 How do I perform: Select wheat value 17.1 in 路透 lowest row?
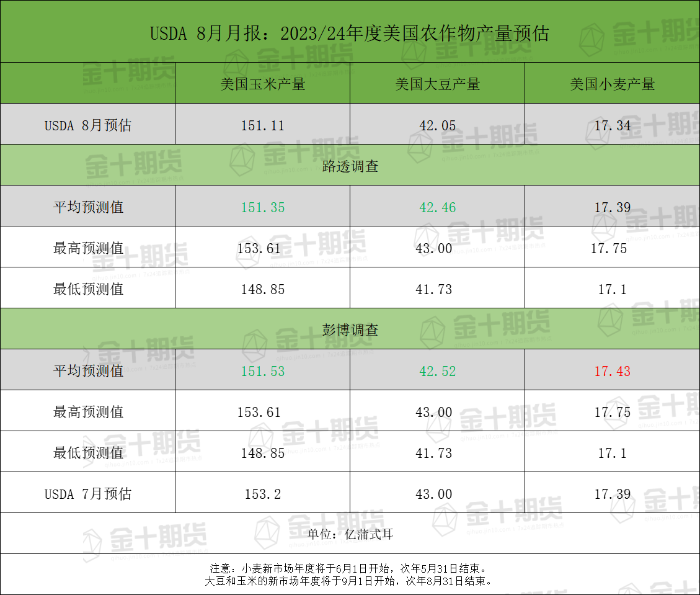click(x=613, y=290)
